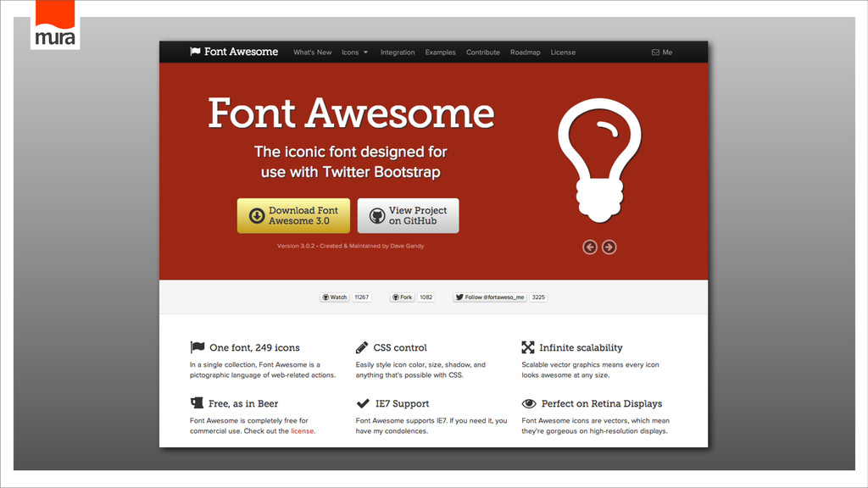Click flag icon beside One font, 249 icons

[x=197, y=347]
